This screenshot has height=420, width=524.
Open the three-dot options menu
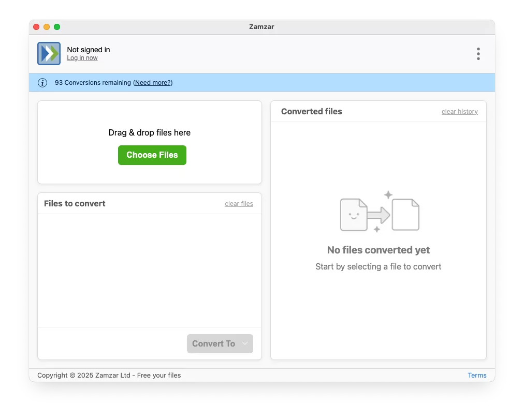pos(478,54)
